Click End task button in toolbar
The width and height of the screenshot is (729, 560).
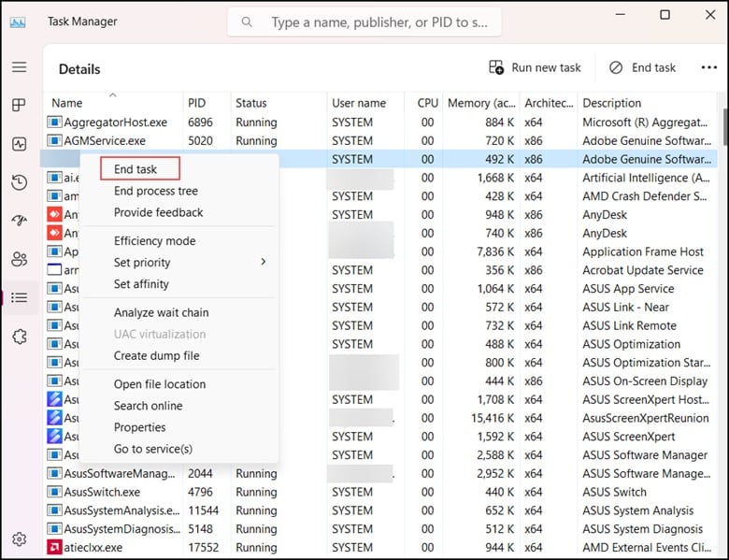tap(642, 68)
